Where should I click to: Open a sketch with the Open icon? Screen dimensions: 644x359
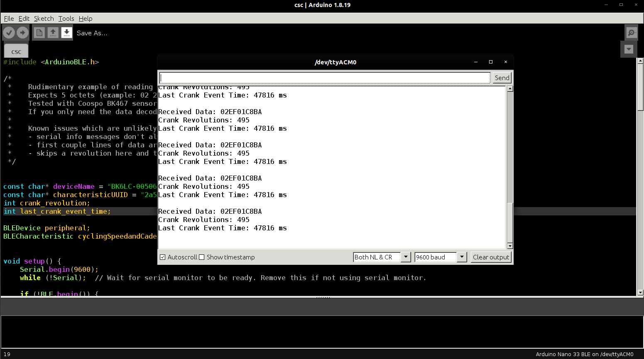click(x=53, y=32)
